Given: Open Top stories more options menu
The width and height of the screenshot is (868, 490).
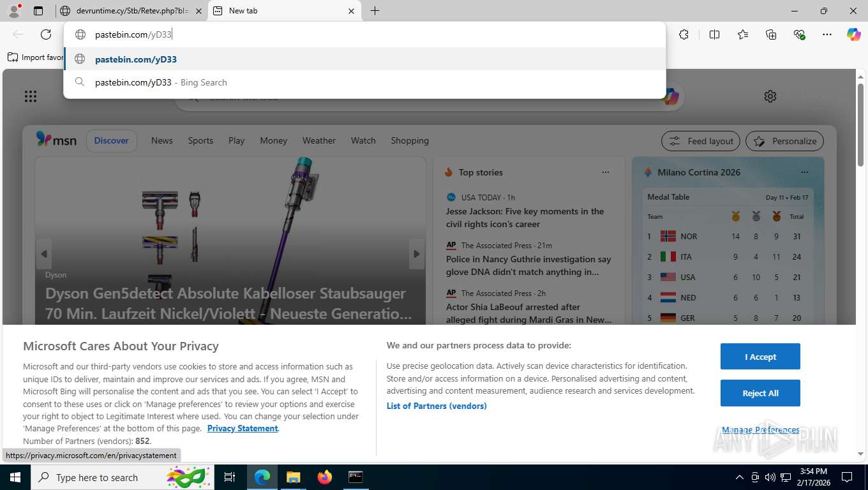Looking at the screenshot, I should click(606, 172).
